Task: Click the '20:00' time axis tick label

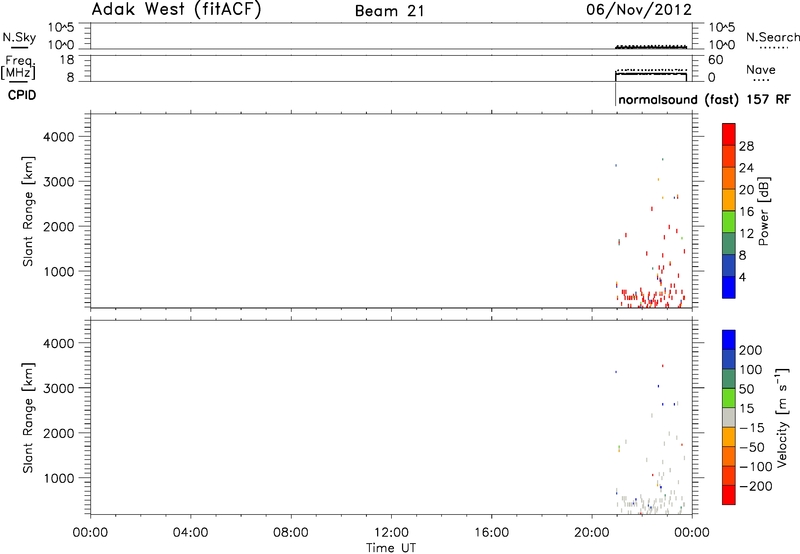Action: coord(592,533)
